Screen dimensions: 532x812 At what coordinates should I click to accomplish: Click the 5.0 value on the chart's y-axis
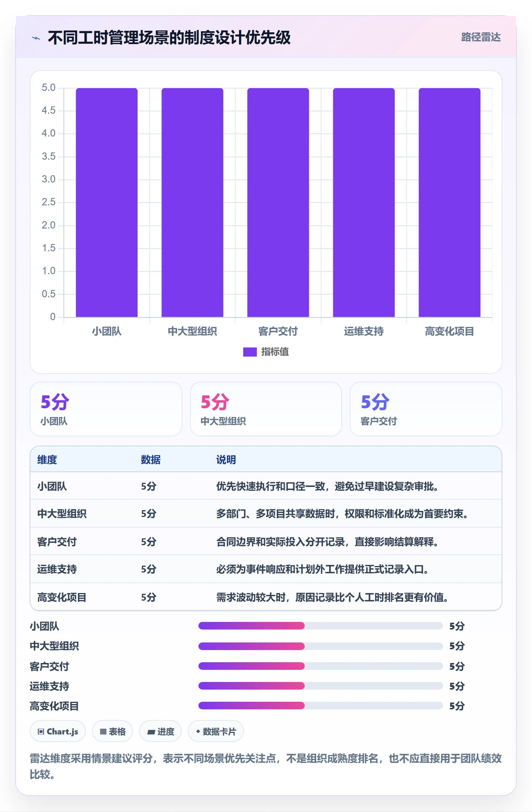click(49, 88)
